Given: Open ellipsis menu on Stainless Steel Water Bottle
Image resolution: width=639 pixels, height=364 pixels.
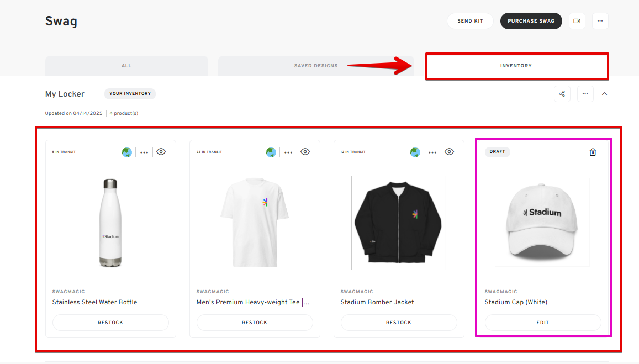Looking at the screenshot, I should click(x=144, y=152).
